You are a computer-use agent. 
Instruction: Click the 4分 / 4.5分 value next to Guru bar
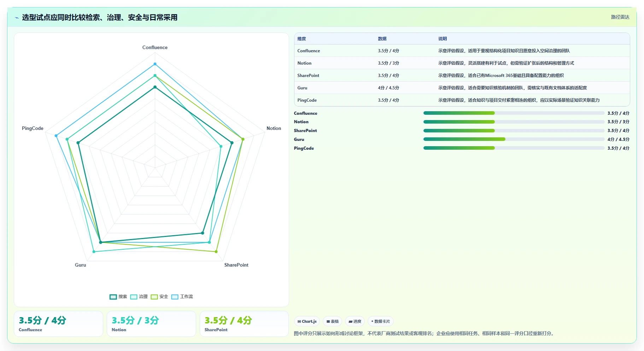(619, 139)
